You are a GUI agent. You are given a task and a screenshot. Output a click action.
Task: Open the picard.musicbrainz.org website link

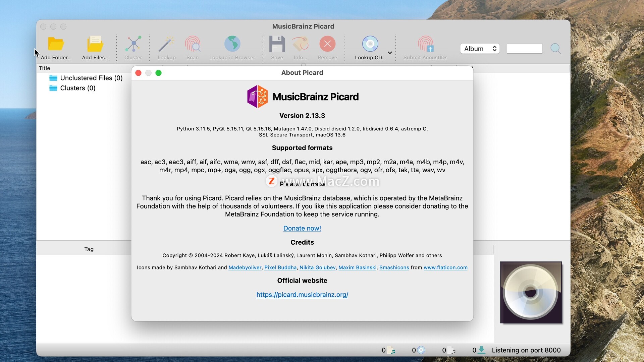point(302,295)
